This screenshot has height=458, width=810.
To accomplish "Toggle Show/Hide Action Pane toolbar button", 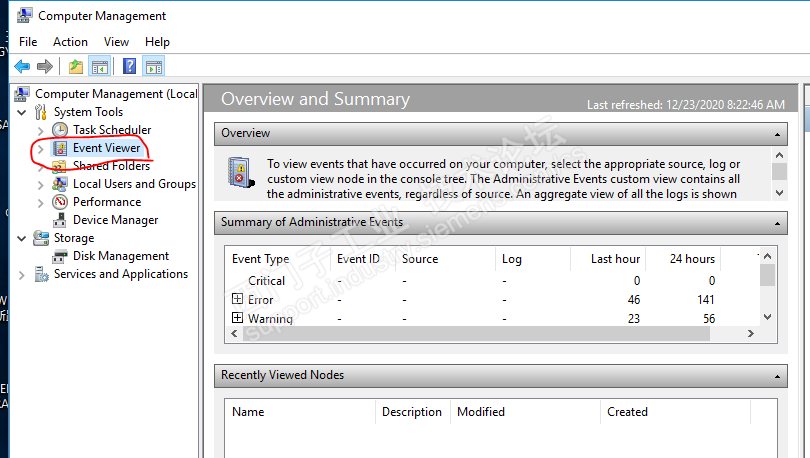I will point(153,66).
